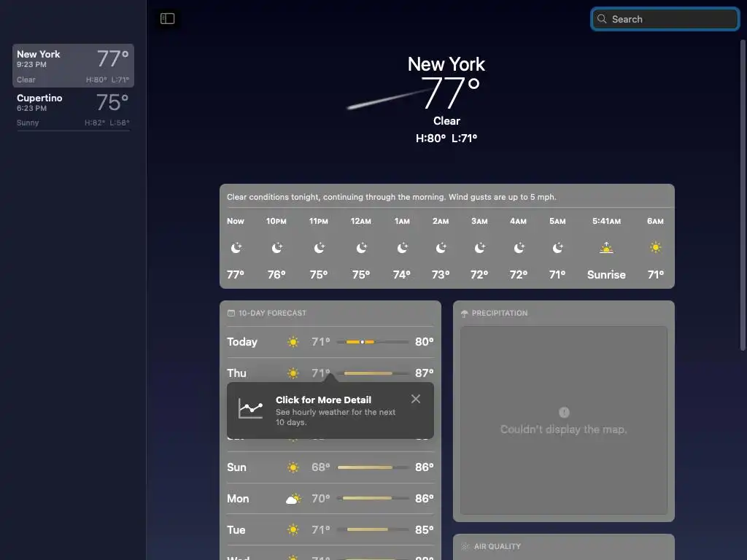Click the 87° high for Thu
Viewport: 747px width, 560px height.
(424, 373)
